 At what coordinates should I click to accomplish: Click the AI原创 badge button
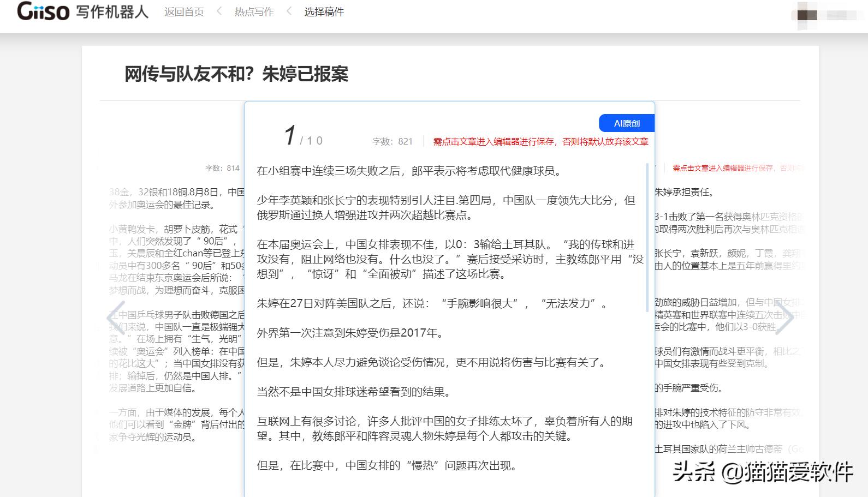coord(627,123)
